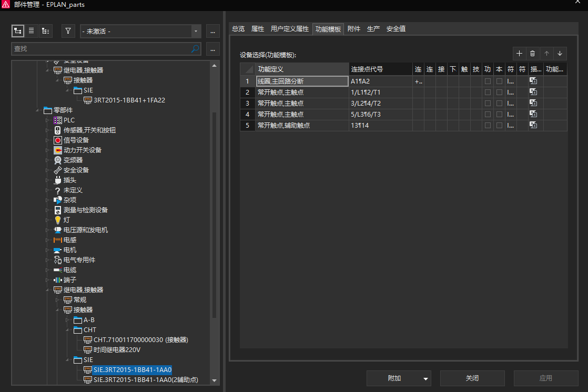The height and width of the screenshot is (392, 588).
Task: Expand the 电感 tree node
Action: click(47, 240)
